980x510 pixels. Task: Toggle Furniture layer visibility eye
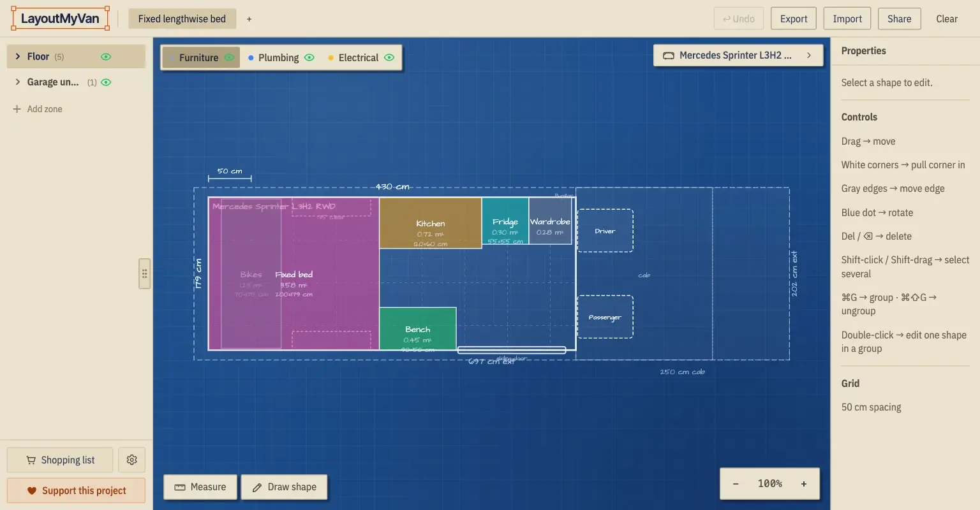[x=229, y=57]
